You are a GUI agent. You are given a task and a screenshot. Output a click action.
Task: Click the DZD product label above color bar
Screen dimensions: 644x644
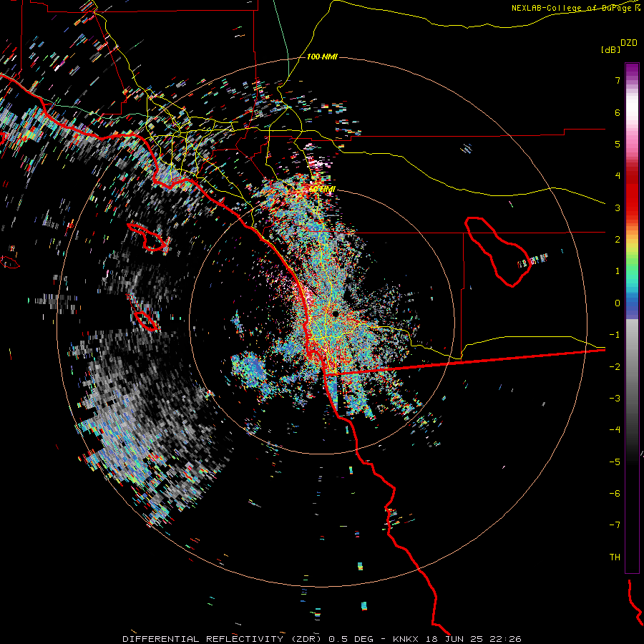pos(629,43)
